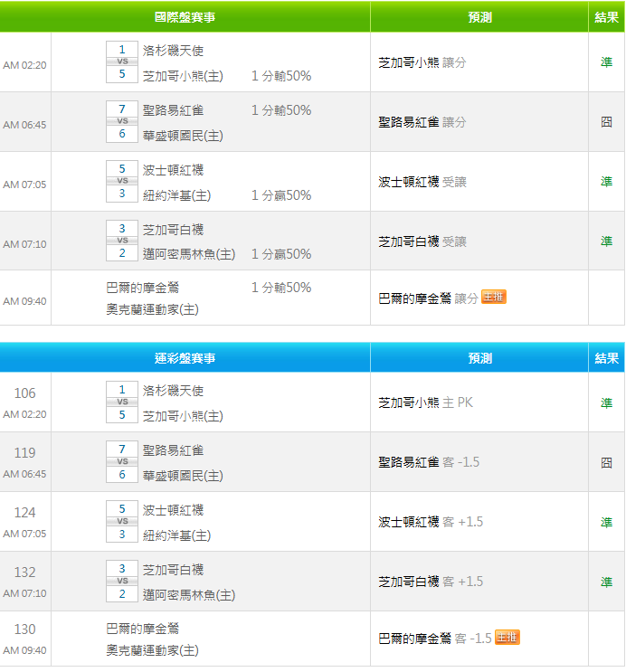626x672 pixels.
Task: Click the 3 vs 2 score box in the 運彩盤 table
Action: [x=122, y=582]
